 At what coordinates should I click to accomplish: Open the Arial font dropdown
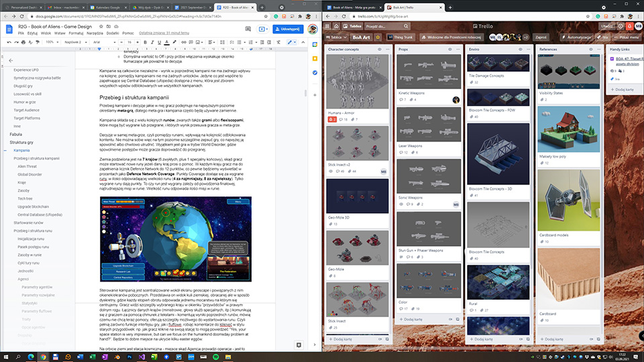(104, 42)
